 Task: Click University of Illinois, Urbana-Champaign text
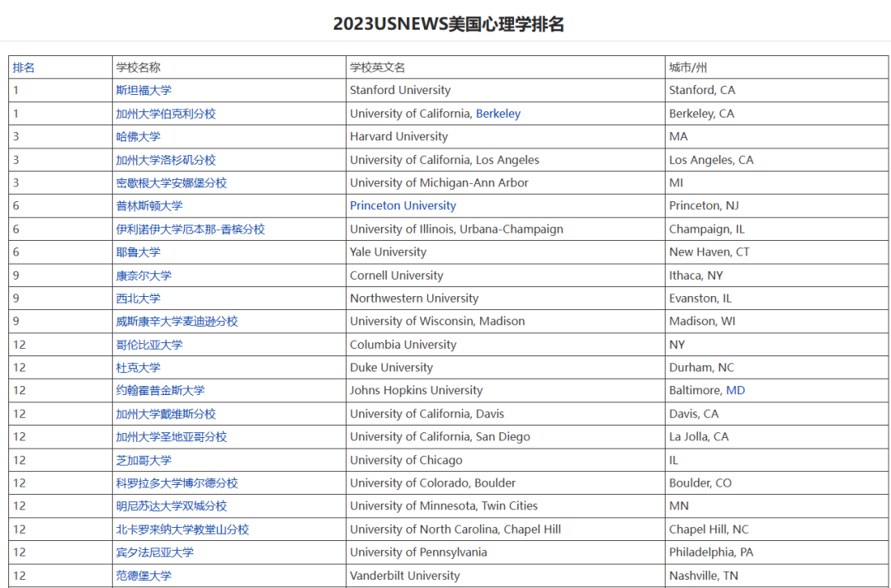coord(457,229)
